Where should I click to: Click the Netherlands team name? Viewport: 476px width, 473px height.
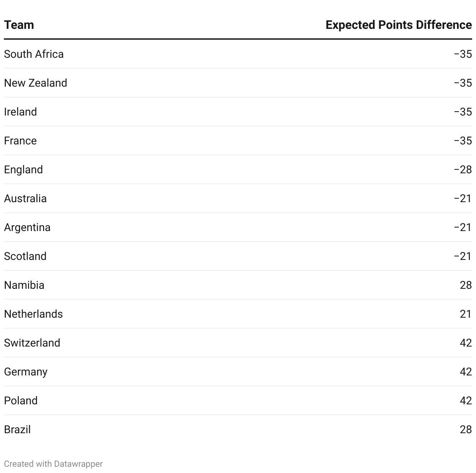[34, 314]
